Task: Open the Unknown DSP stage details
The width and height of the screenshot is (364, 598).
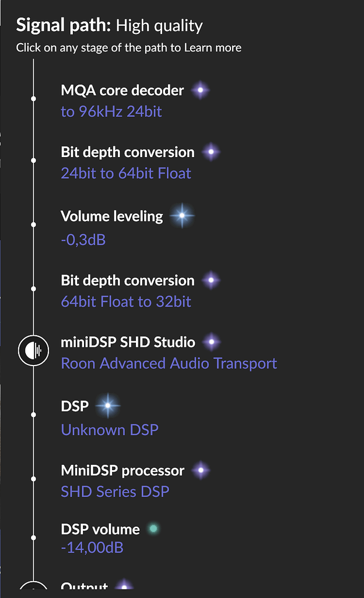Action: 109,429
